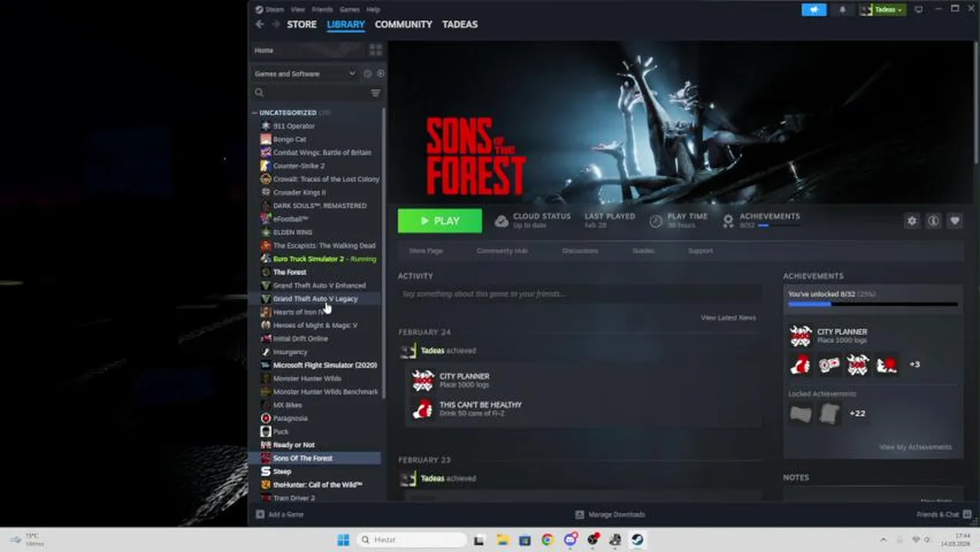Screen dimensions: 980x552
Task: Click the This Can't Be Healthy achievement icon
Action: pyautogui.click(x=423, y=409)
